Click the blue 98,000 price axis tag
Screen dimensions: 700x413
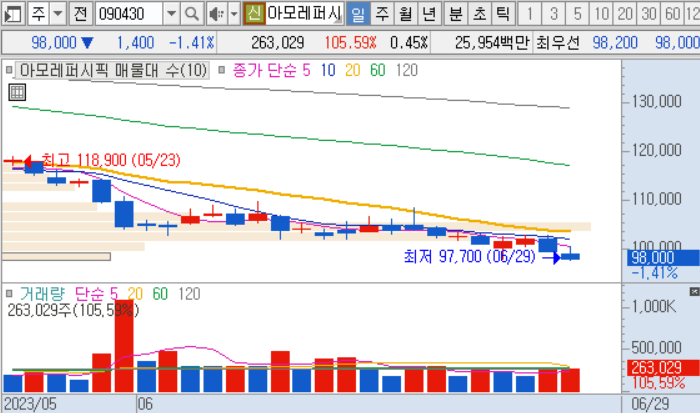coord(662,258)
